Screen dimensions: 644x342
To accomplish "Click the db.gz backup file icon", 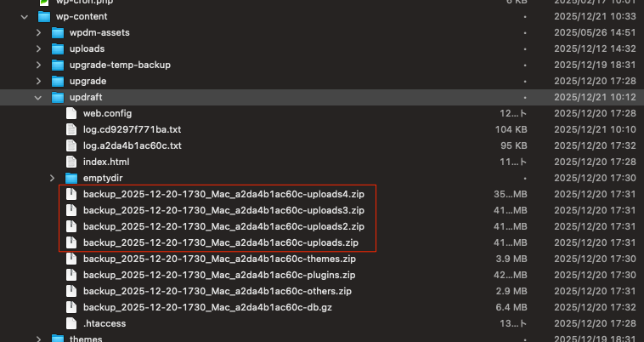I will coord(72,307).
